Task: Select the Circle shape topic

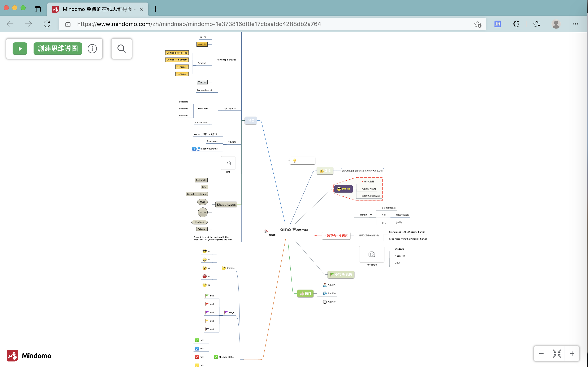Action: (203, 212)
